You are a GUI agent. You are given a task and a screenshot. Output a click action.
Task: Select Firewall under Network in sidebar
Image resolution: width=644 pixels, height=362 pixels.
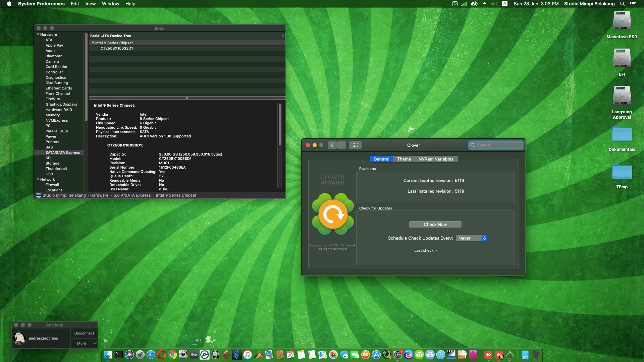pyautogui.click(x=52, y=185)
